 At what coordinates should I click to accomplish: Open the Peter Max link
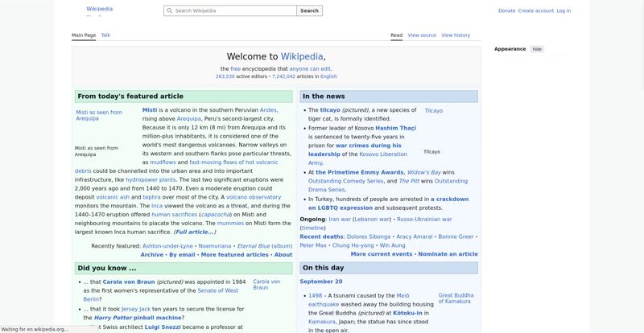[313, 245]
